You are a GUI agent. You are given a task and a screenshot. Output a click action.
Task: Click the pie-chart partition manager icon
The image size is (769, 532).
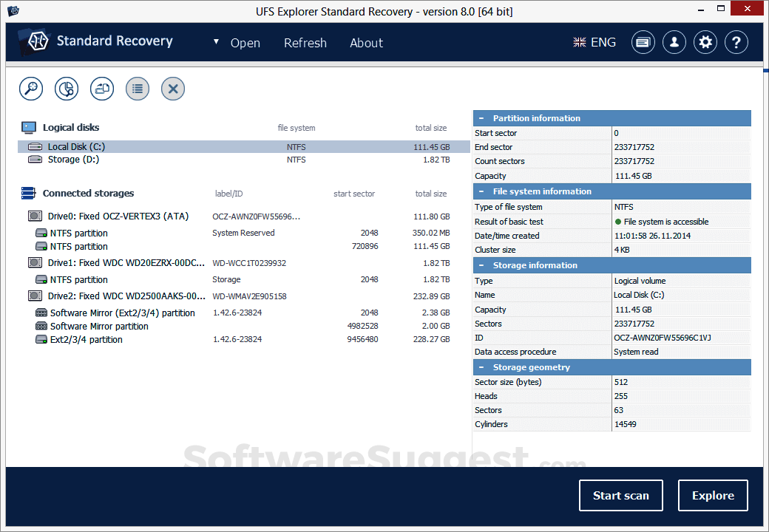click(67, 89)
